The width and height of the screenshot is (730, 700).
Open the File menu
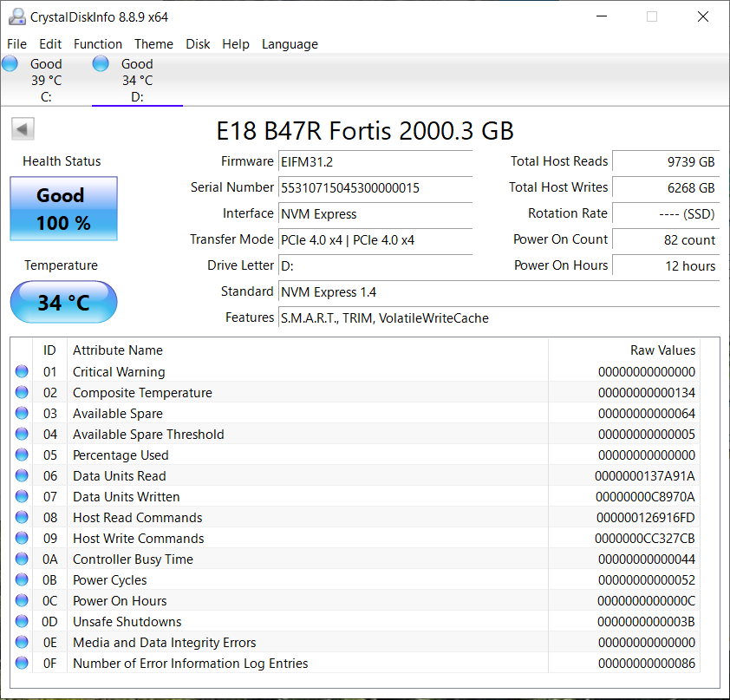[x=16, y=44]
